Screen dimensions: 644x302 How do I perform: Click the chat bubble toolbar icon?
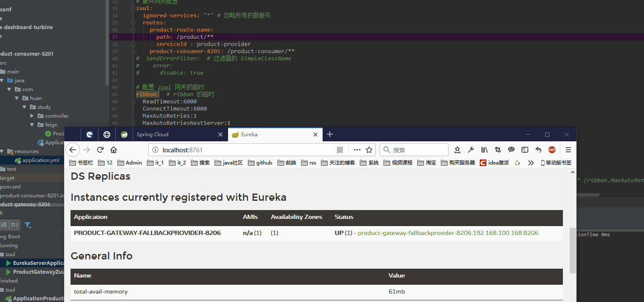point(511,150)
